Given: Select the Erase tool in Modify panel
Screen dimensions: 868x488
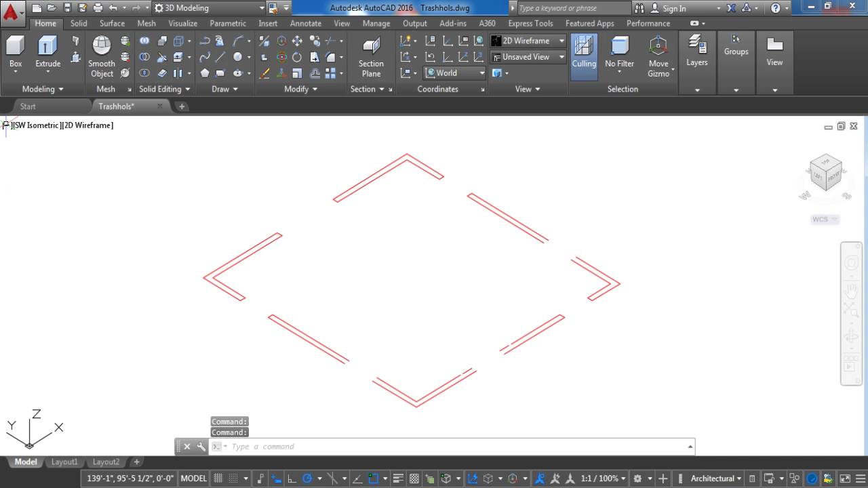Looking at the screenshot, I should pyautogui.click(x=264, y=73).
